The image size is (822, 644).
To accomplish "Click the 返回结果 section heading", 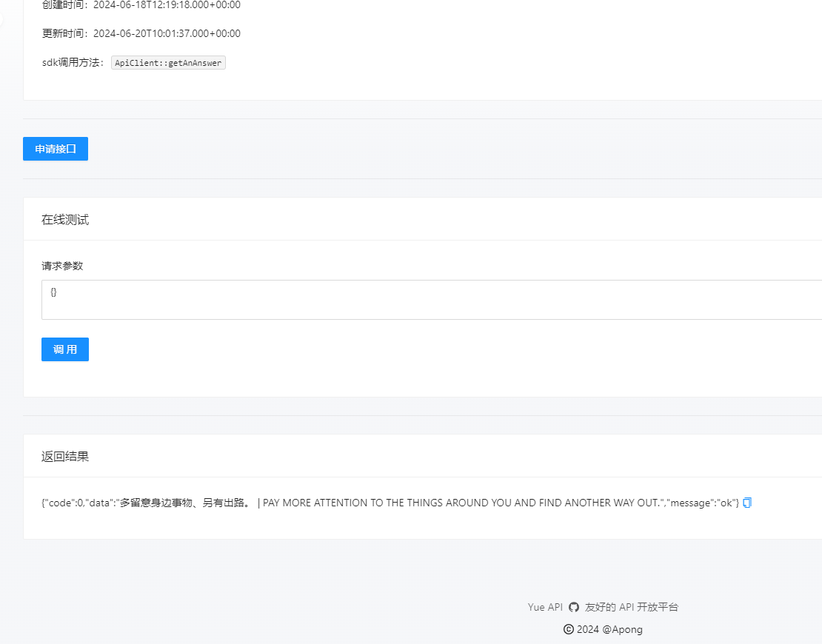I will click(65, 456).
